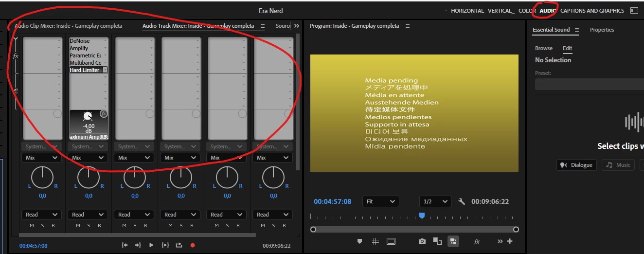Open Properties tab

point(602,30)
